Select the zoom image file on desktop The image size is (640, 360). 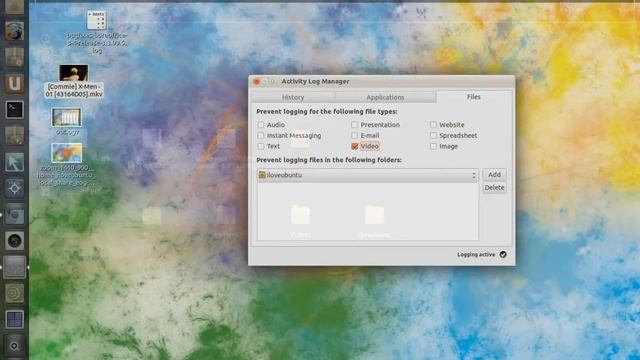pyautogui.click(x=67, y=165)
